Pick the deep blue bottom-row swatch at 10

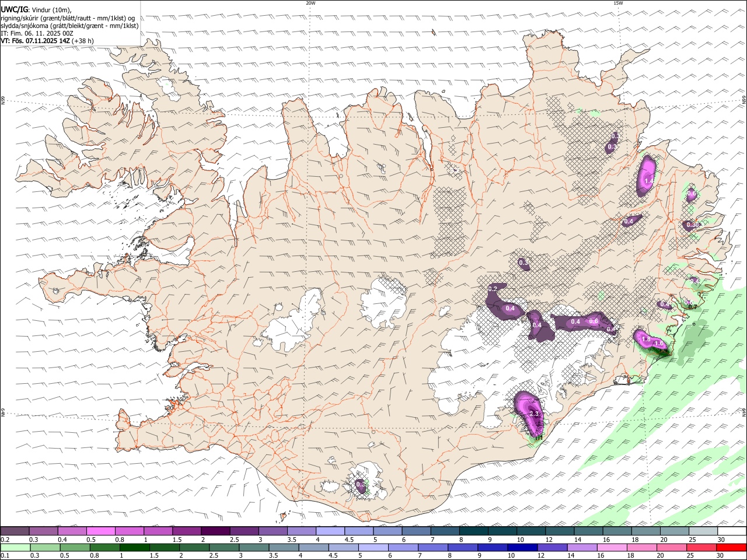(x=522, y=547)
